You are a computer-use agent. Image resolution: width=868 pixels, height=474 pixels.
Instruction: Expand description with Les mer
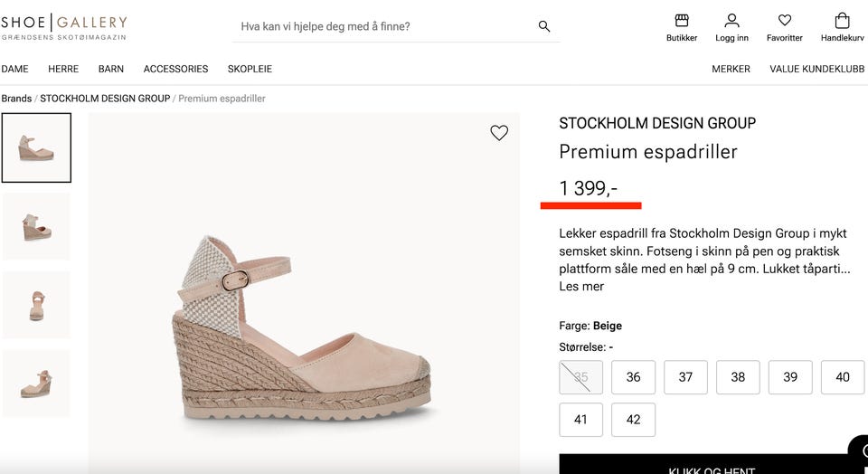click(581, 287)
